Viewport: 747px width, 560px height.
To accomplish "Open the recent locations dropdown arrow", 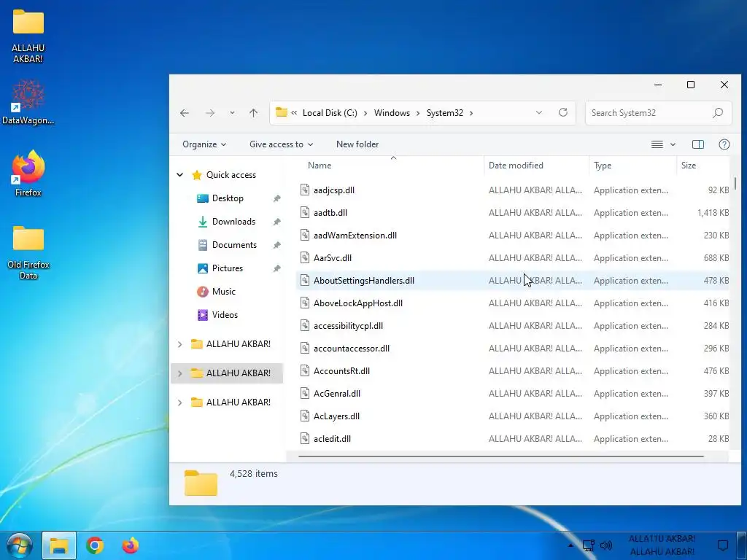I will 232,113.
